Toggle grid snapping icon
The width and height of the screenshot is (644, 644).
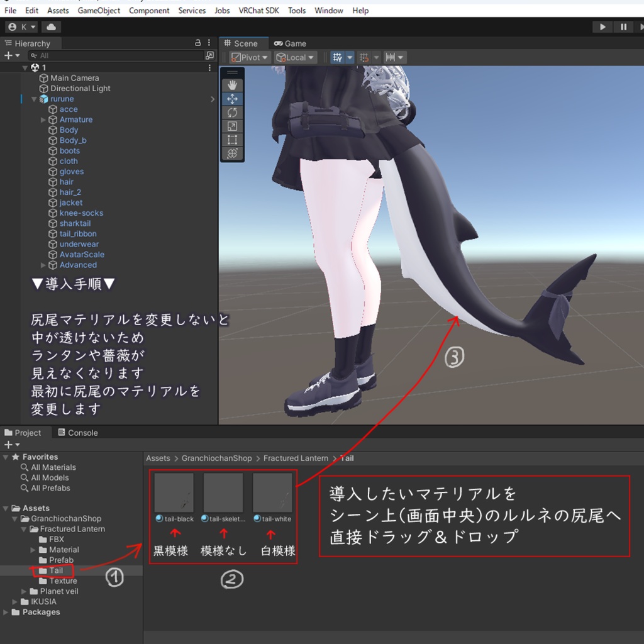364,57
